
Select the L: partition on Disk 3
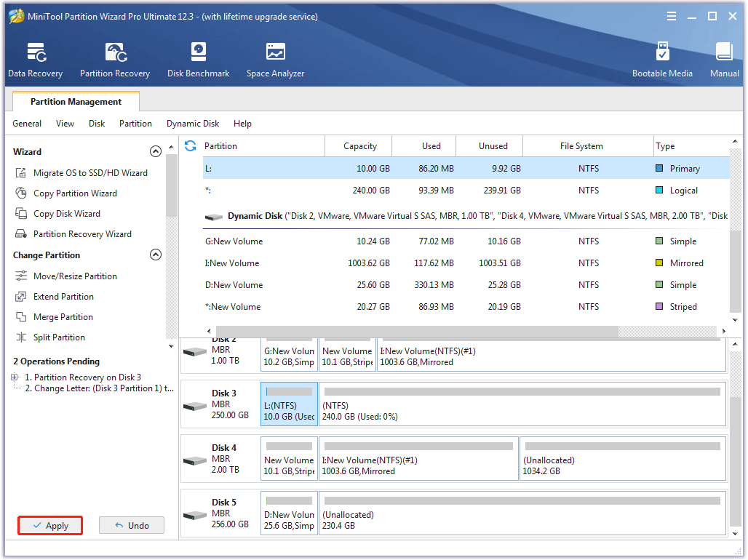(288, 404)
